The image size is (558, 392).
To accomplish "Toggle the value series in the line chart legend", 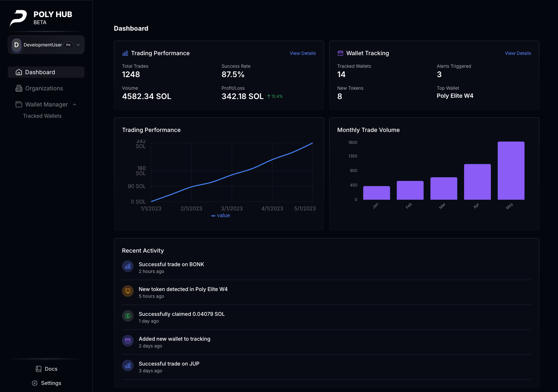I will coord(221,215).
